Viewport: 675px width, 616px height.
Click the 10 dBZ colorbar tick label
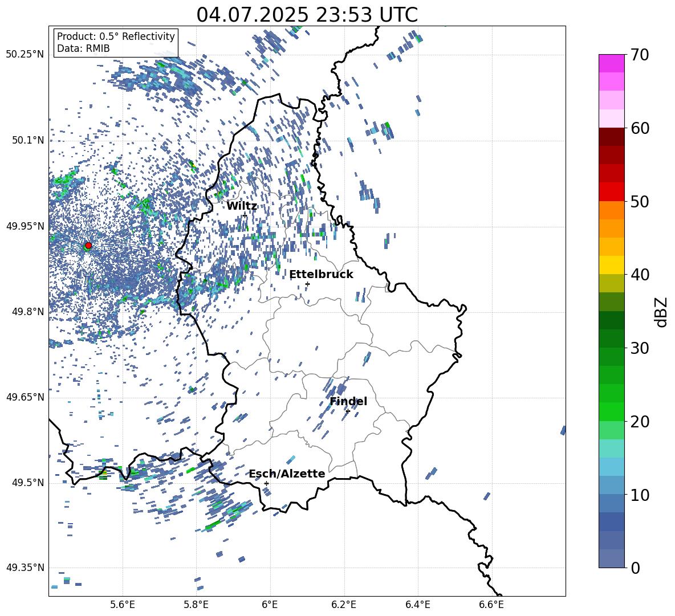[x=640, y=495]
